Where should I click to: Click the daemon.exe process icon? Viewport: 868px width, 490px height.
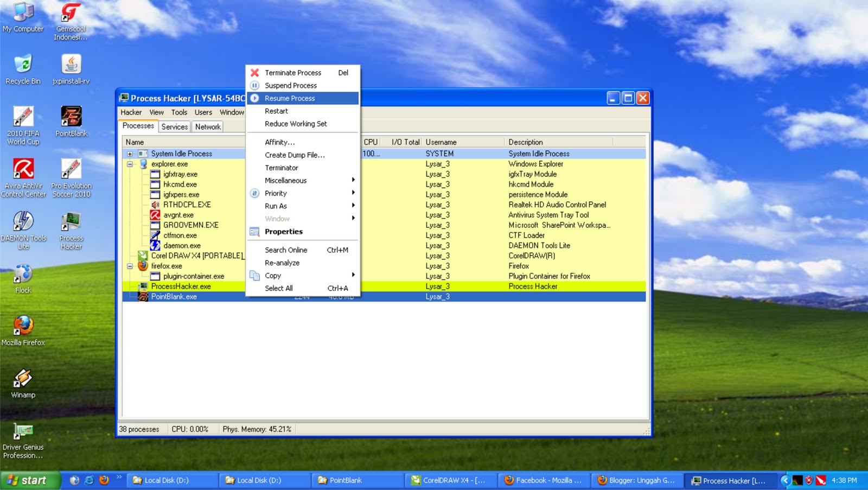click(x=155, y=245)
